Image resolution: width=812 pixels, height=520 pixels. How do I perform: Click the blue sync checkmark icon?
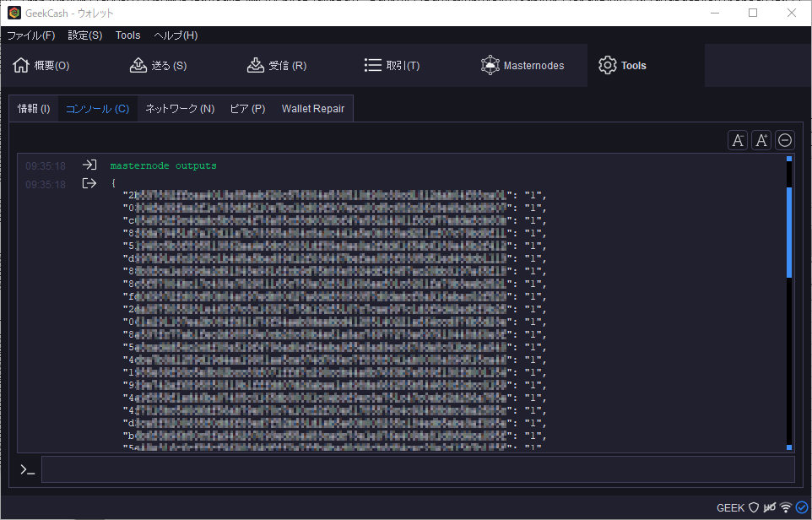pos(802,507)
